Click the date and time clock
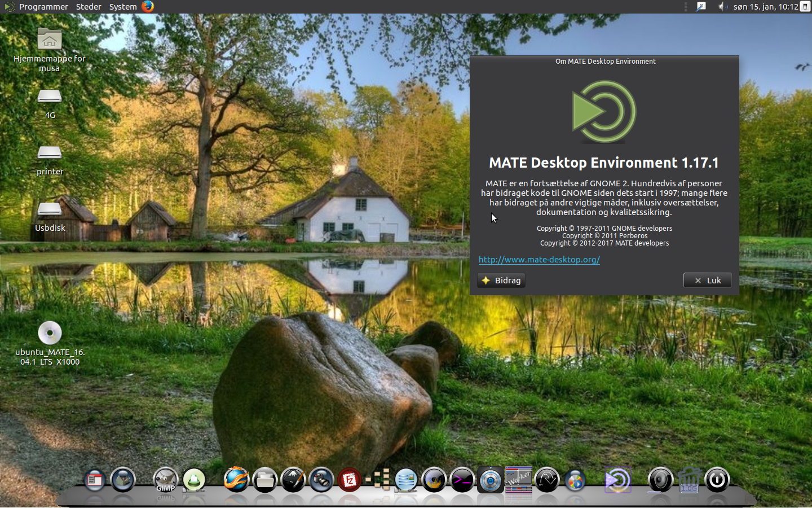This screenshot has height=508, width=812. point(765,7)
